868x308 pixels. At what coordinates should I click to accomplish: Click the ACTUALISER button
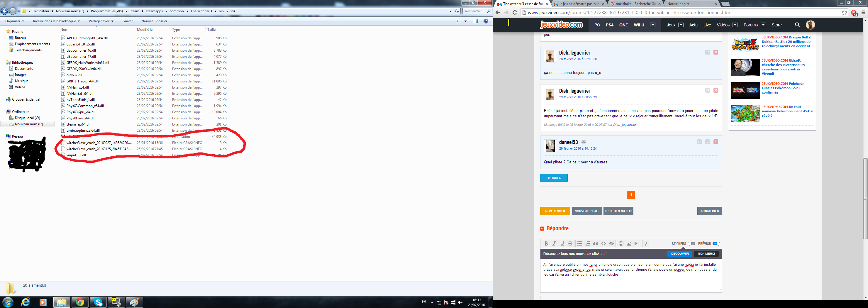(x=709, y=211)
